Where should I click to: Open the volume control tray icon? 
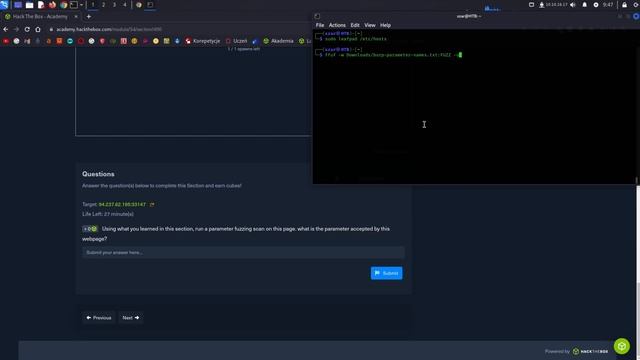point(573,5)
